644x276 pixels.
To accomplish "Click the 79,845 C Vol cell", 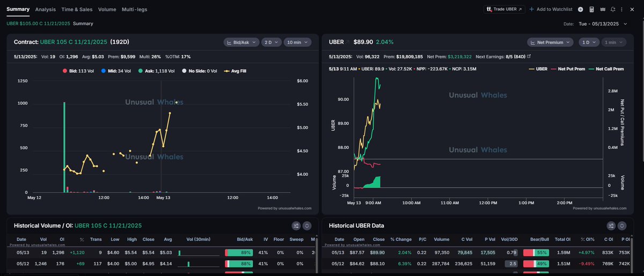I will pos(464,252).
